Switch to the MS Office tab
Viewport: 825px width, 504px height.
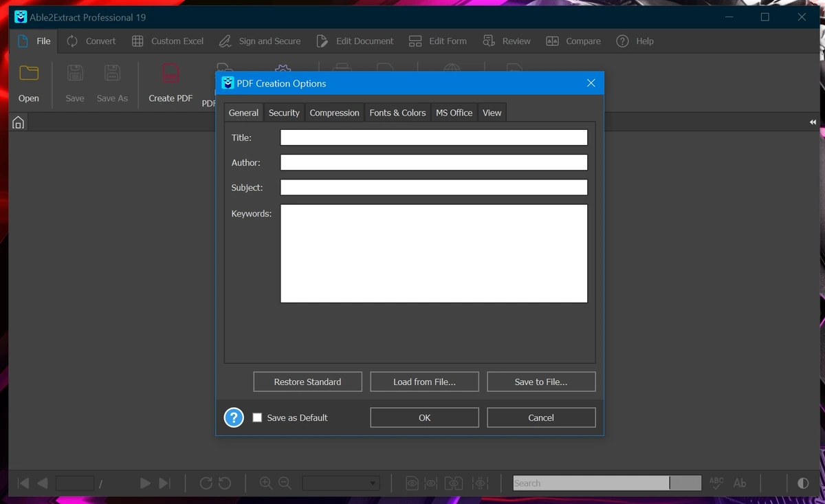[454, 113]
